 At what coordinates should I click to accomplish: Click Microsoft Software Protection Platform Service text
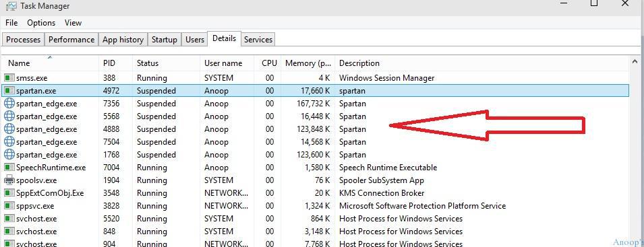(423, 206)
